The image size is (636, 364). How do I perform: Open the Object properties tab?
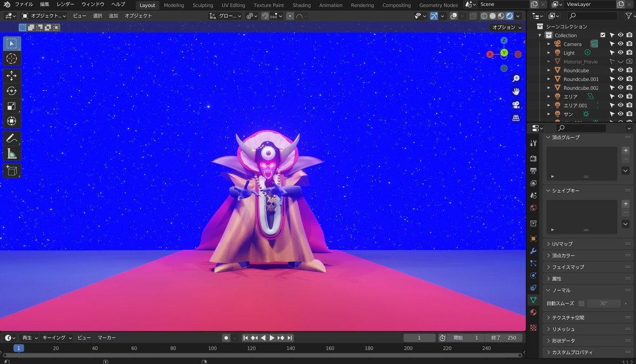(533, 238)
